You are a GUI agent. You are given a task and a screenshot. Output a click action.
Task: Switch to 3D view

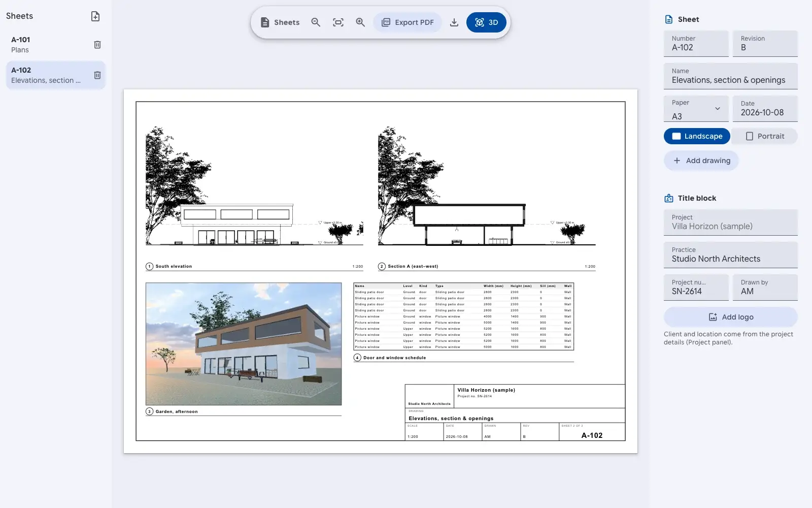pyautogui.click(x=486, y=22)
